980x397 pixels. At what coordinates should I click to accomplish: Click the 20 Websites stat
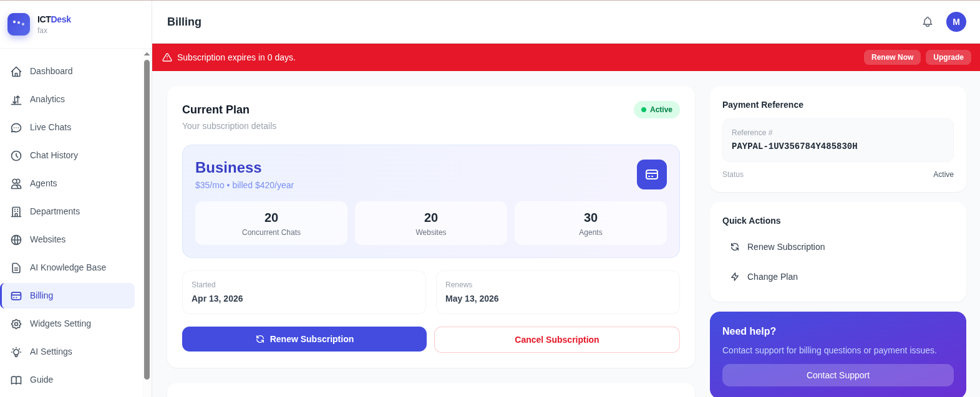pyautogui.click(x=431, y=223)
